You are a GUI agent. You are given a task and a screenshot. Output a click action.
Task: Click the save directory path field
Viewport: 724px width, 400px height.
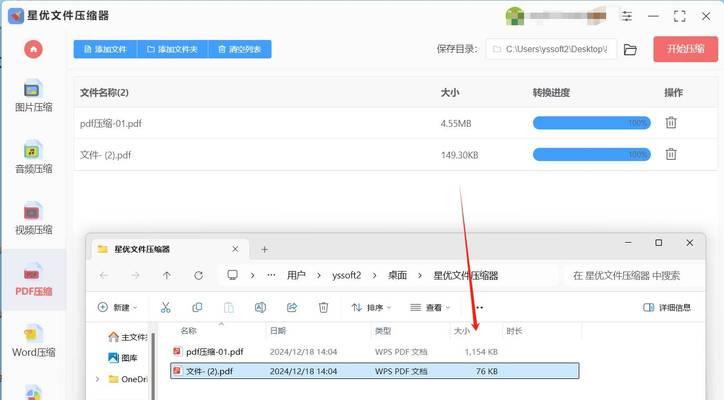click(x=551, y=49)
